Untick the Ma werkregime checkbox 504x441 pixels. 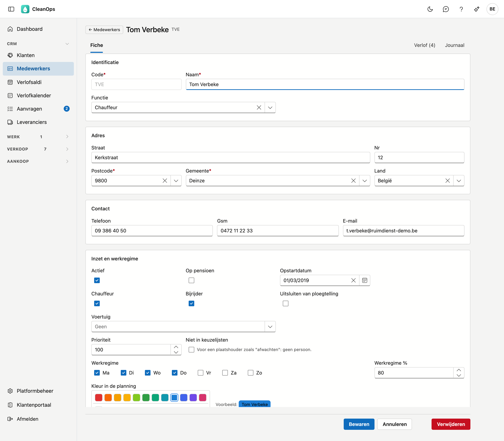point(97,373)
